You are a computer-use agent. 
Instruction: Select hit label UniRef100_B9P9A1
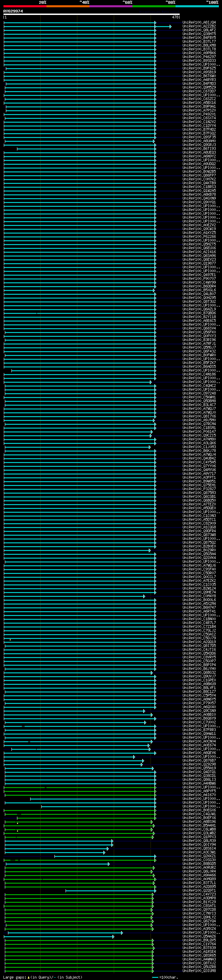click(199, 106)
